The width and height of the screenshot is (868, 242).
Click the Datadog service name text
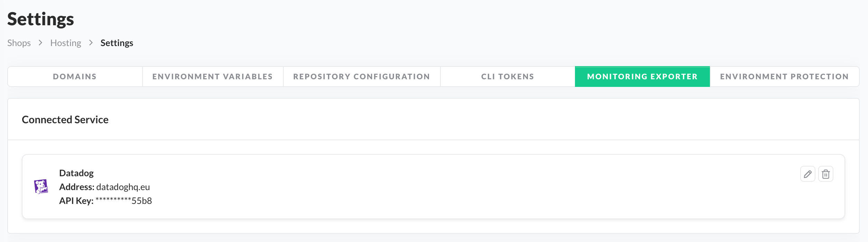point(76,173)
